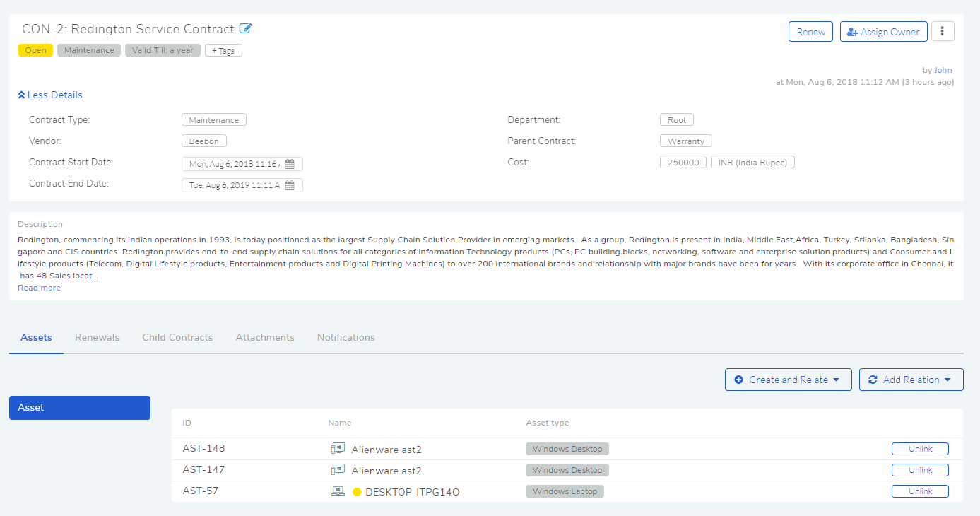Open Add Relation dropdown
The height and width of the screenshot is (516, 980).
click(911, 380)
